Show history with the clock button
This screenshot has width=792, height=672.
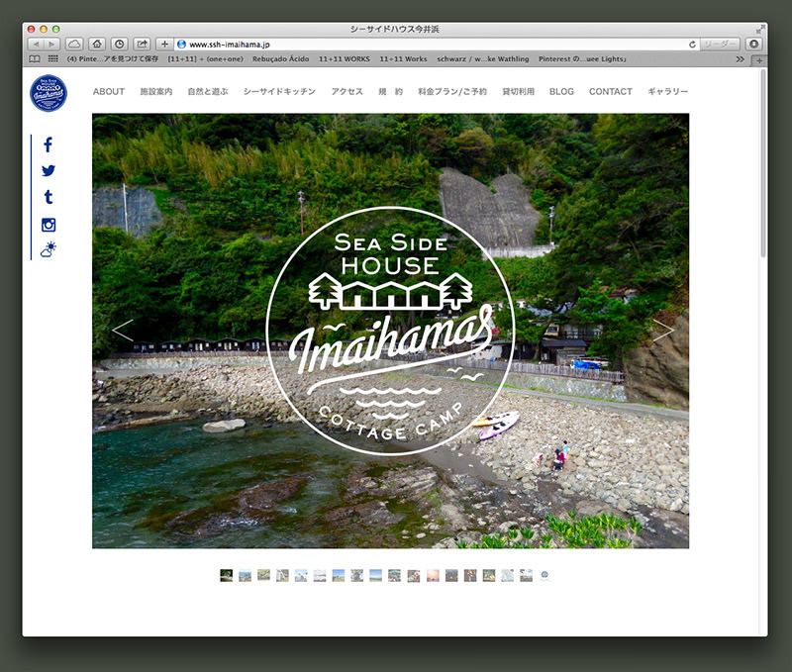(120, 44)
